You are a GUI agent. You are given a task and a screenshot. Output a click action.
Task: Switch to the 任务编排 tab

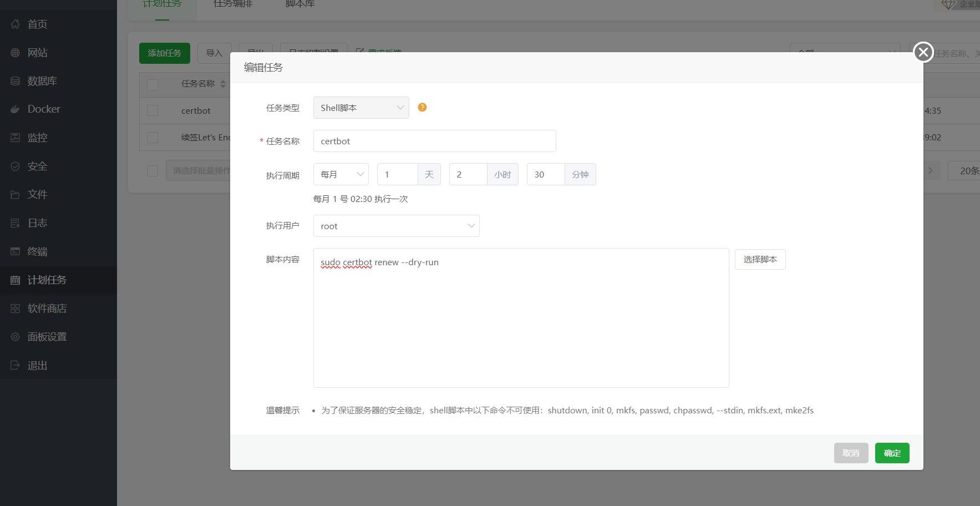point(233,4)
